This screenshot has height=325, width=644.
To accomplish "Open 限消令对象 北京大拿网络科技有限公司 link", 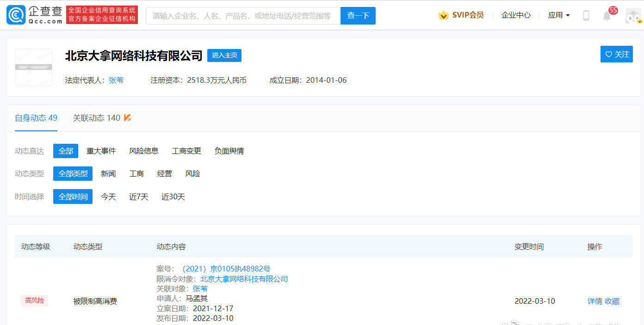I will pos(244,279).
